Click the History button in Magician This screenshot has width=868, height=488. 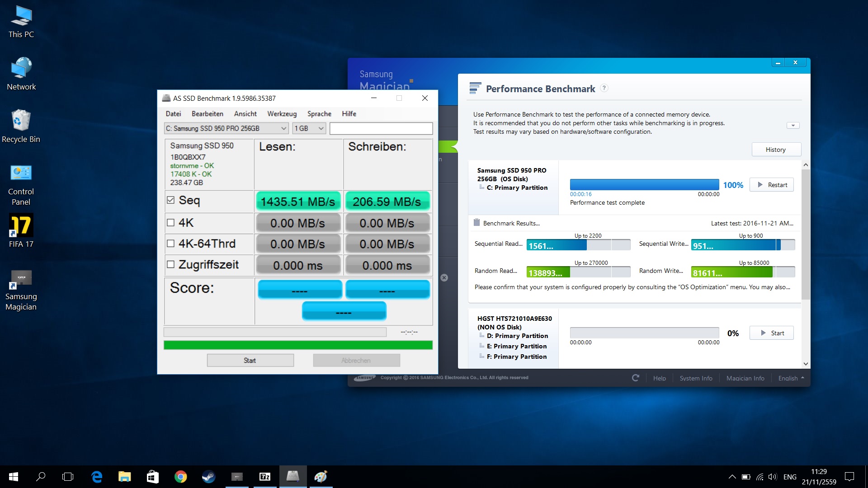pyautogui.click(x=776, y=150)
